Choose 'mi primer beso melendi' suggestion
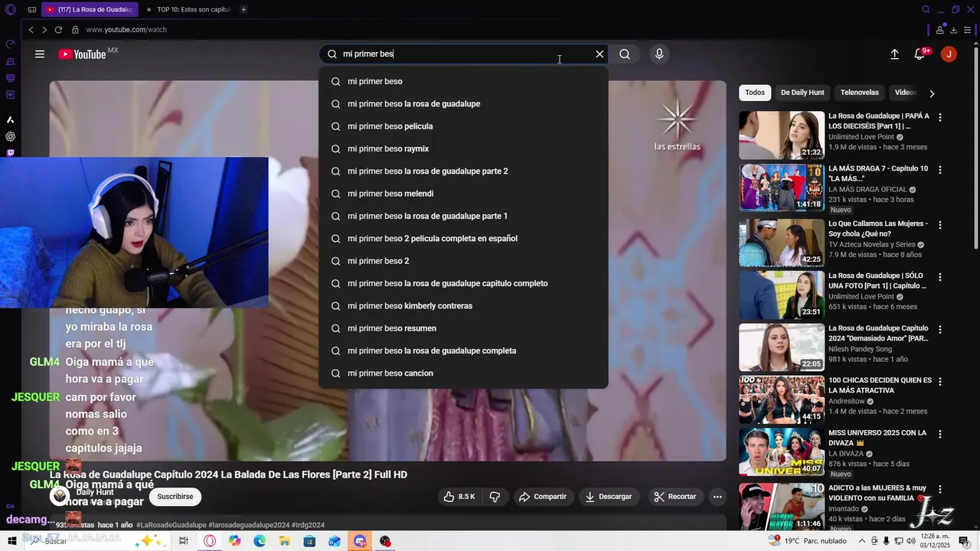980x551 pixels. [x=463, y=194]
